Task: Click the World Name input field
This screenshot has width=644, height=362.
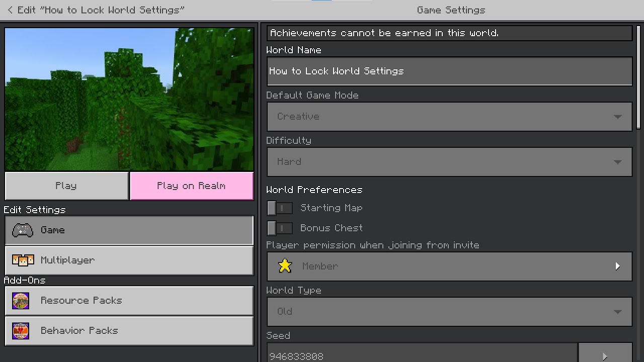Action: (x=449, y=71)
